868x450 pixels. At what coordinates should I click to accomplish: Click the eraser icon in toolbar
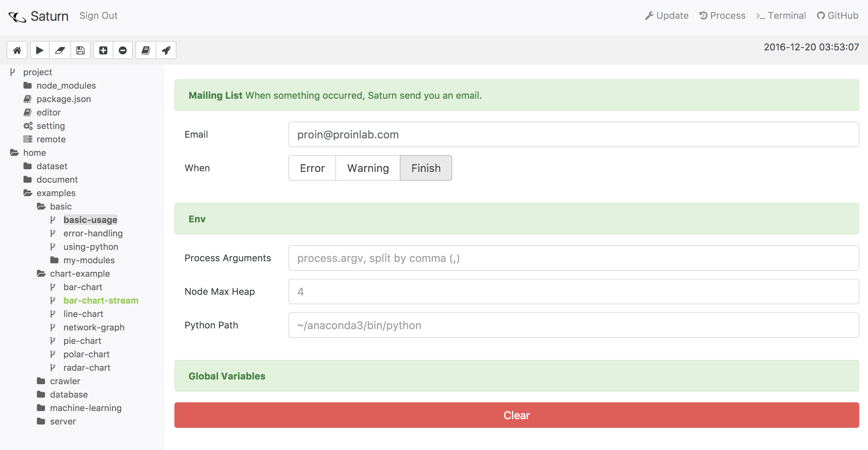(x=60, y=50)
